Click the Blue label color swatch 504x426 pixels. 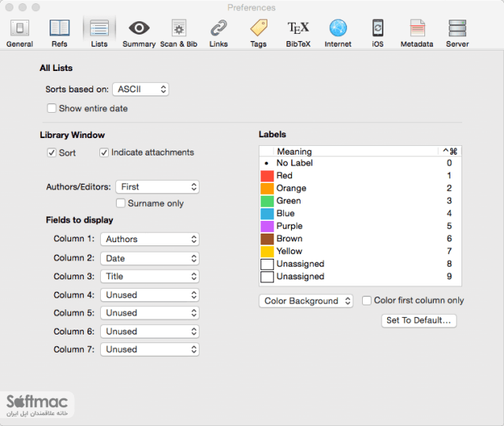pos(267,214)
